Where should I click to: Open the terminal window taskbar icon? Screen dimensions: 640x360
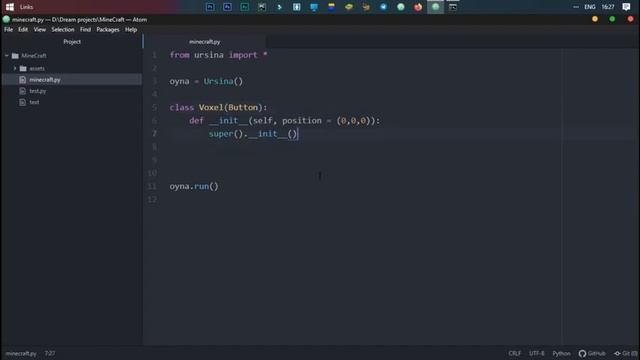coord(453,7)
